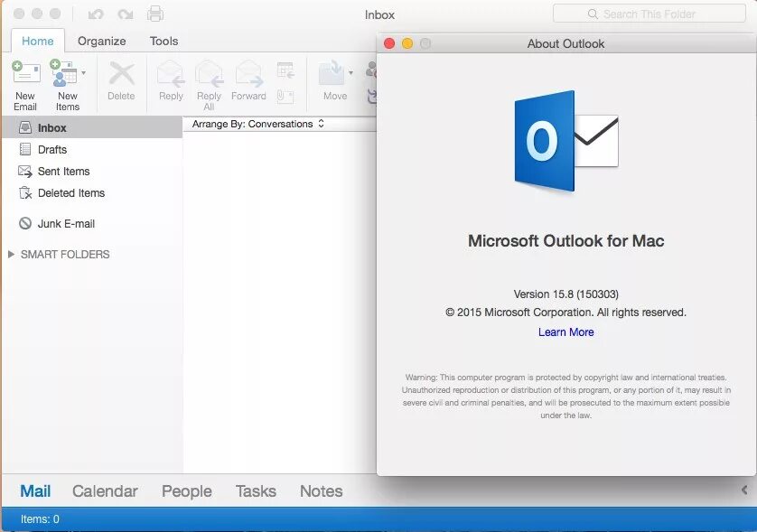This screenshot has height=532, width=757.
Task: Click the Version 15.8 (150303) text
Action: (565, 294)
